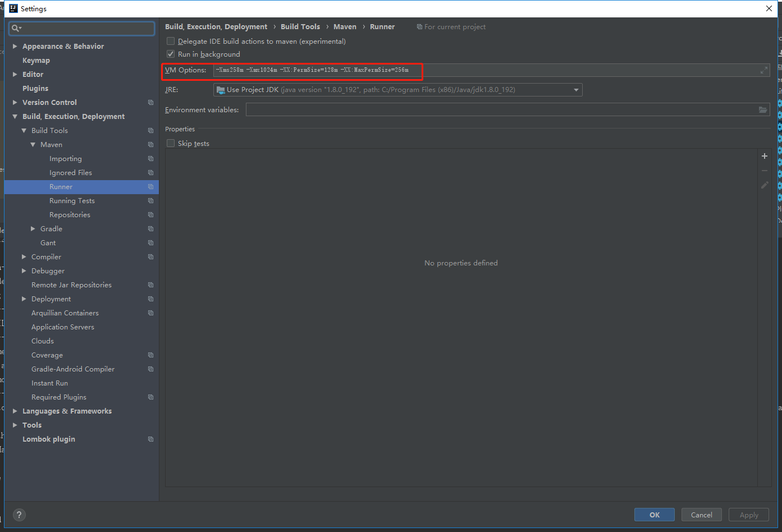
Task: Expand the Tools section arrow
Action: click(x=15, y=425)
